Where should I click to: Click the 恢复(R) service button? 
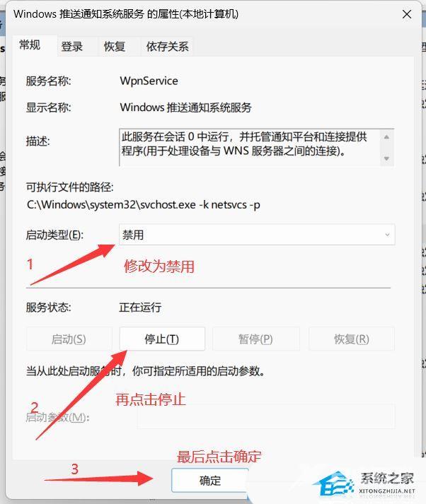click(x=352, y=339)
